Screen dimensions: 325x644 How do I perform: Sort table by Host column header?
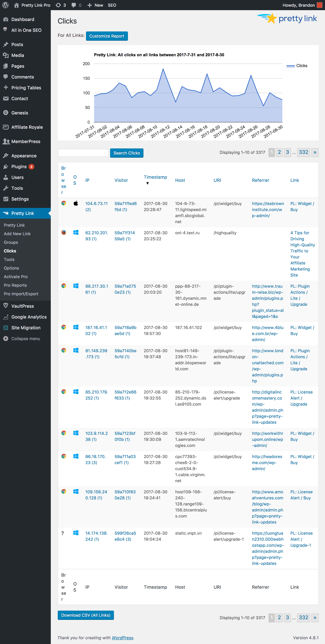pyautogui.click(x=180, y=180)
